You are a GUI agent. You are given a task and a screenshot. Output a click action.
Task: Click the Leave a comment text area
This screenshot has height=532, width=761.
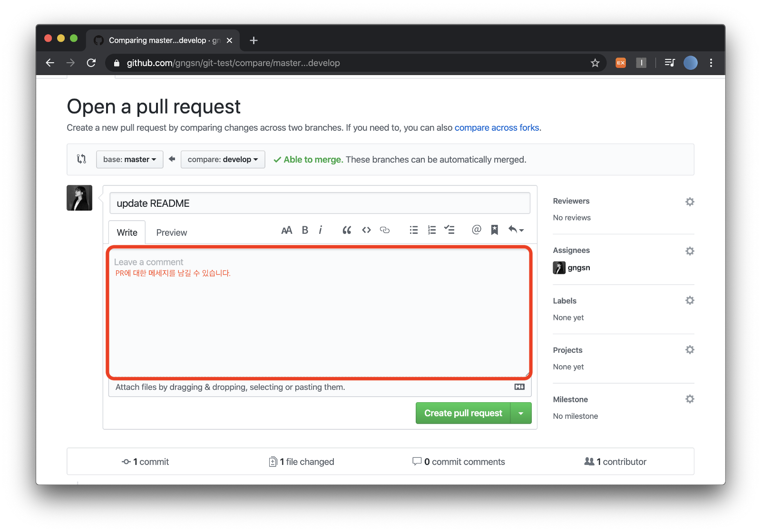(x=319, y=313)
